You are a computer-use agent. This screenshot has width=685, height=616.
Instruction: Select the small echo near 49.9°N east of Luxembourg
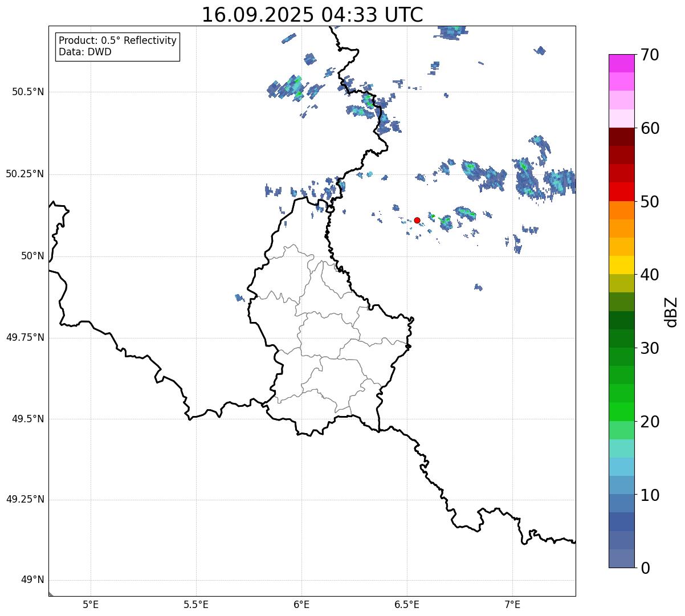pyautogui.click(x=478, y=287)
